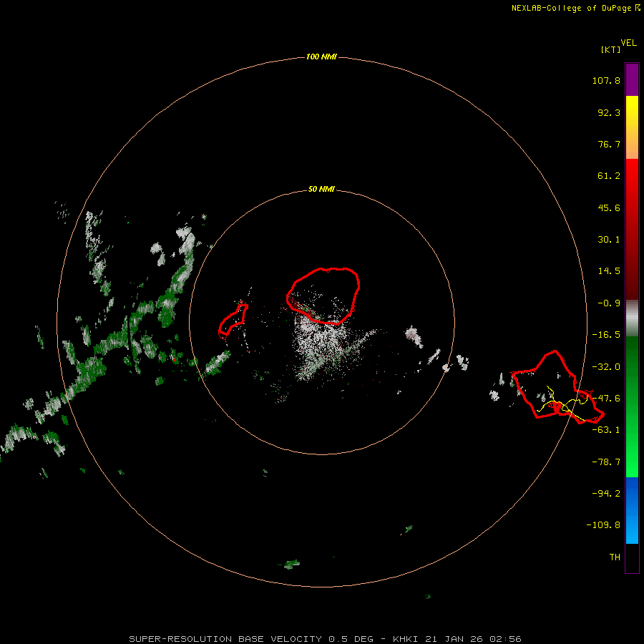Image resolution: width=644 pixels, height=644 pixels.
Task: Click the 76.7 velocity scale value
Action: pos(609,144)
